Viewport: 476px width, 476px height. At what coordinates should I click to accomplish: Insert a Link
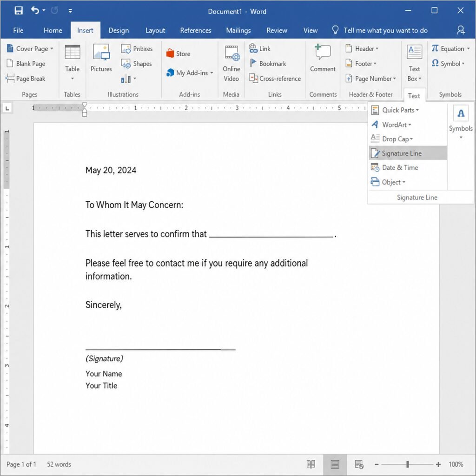259,48
